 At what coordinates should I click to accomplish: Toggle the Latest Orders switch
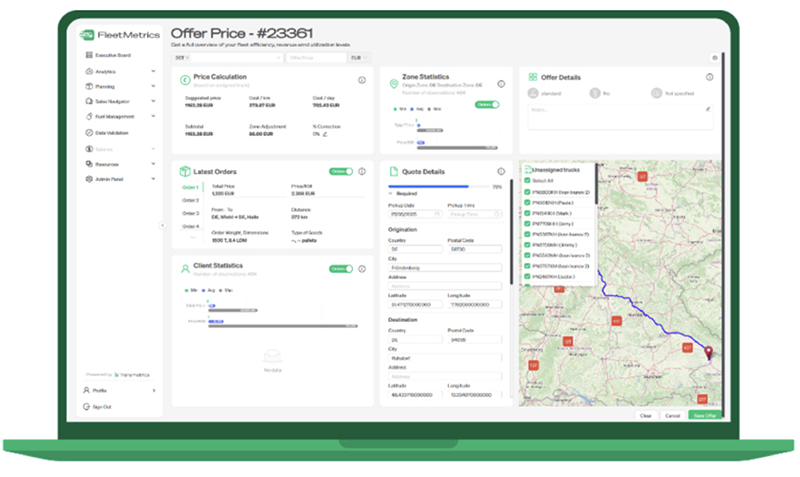(x=342, y=171)
